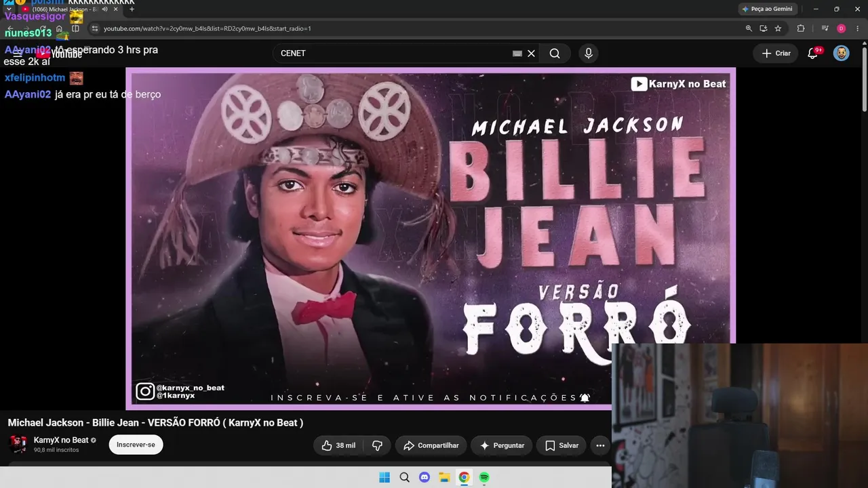Open the Windows Start button

click(384, 477)
